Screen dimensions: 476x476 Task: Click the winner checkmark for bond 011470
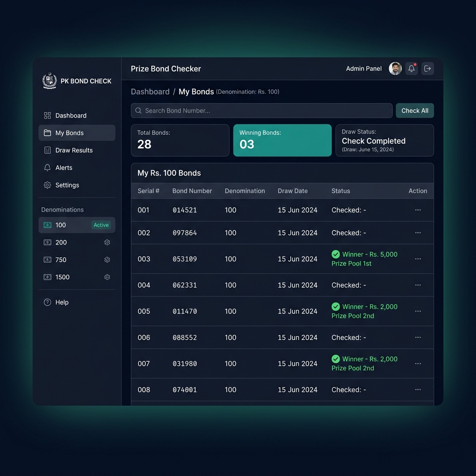(x=336, y=307)
